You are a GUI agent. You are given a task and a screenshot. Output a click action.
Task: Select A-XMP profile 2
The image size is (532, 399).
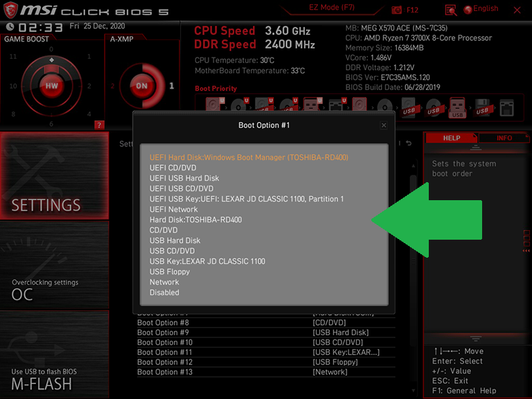click(x=112, y=86)
